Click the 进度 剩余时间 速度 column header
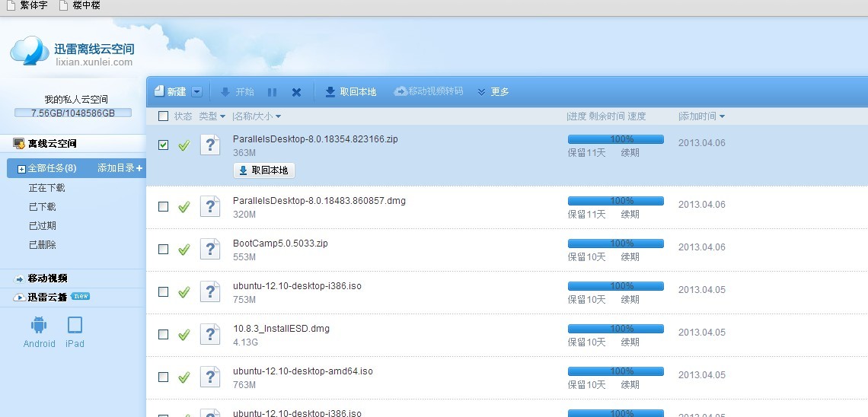This screenshot has width=868, height=417. click(607, 116)
